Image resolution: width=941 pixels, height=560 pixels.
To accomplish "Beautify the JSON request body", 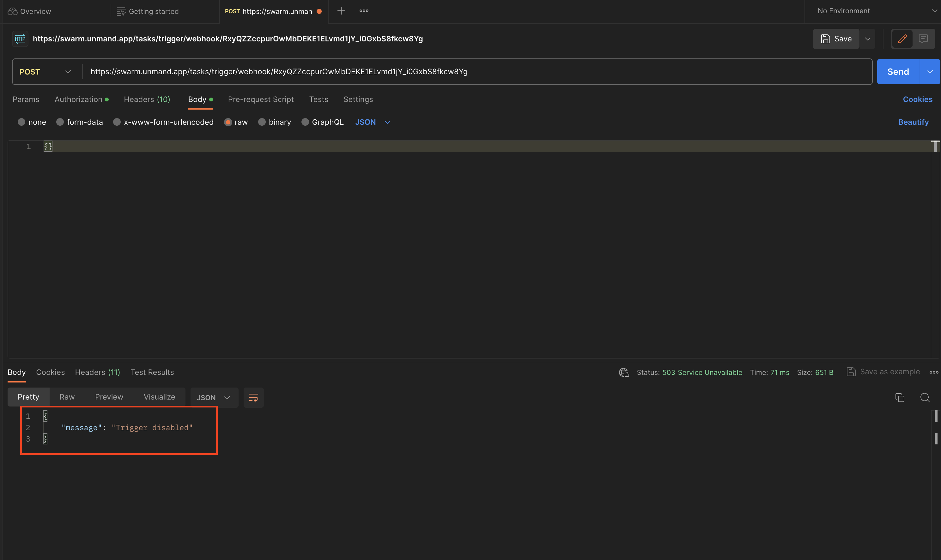I will [x=913, y=122].
